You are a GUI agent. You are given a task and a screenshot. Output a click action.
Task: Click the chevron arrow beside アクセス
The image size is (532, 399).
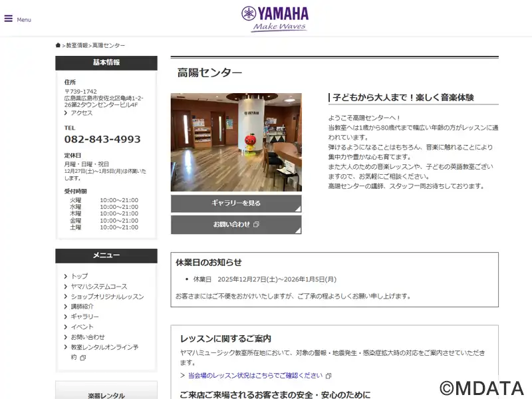tap(66, 113)
